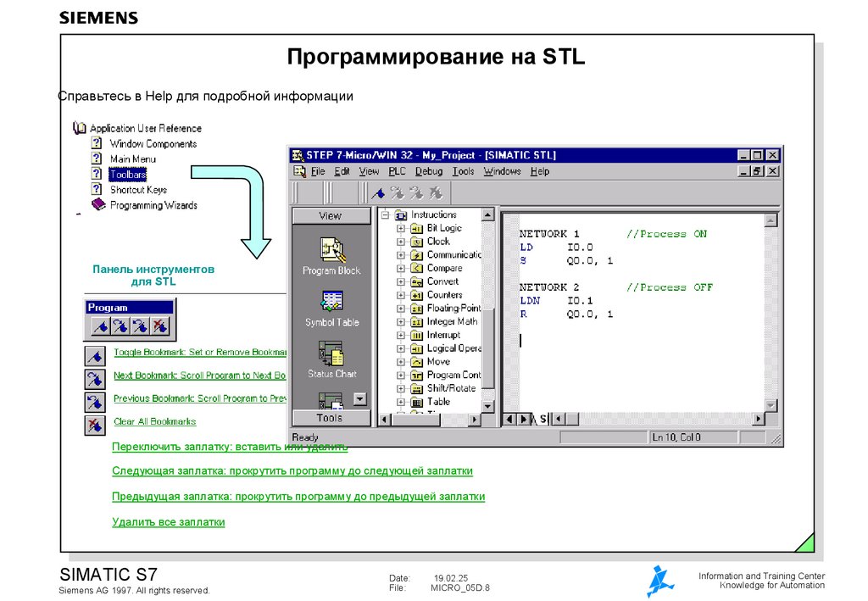Image resolution: width=868 pixels, height=601 pixels.
Task: Click the Tools button below the navigation bar
Action: tap(331, 419)
